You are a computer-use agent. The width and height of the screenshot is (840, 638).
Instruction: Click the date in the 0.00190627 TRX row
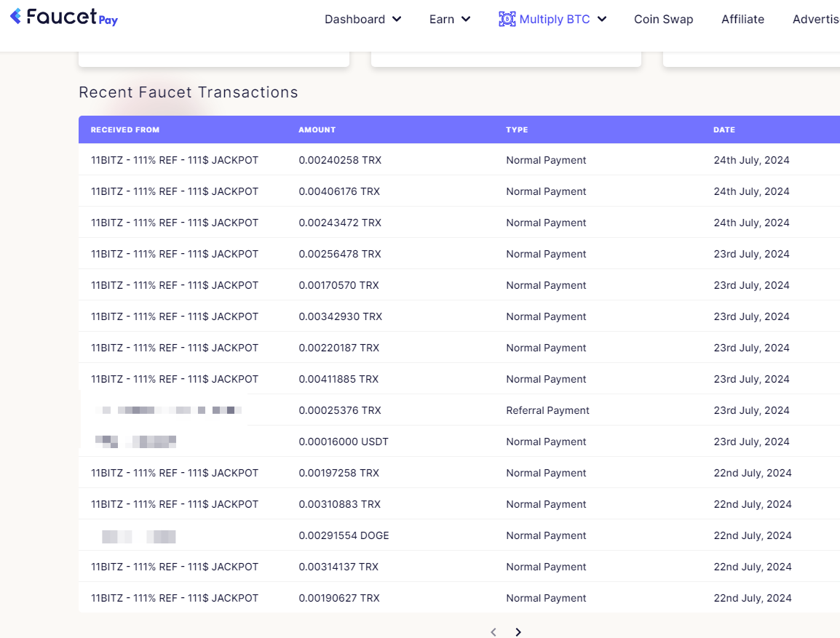752,599
